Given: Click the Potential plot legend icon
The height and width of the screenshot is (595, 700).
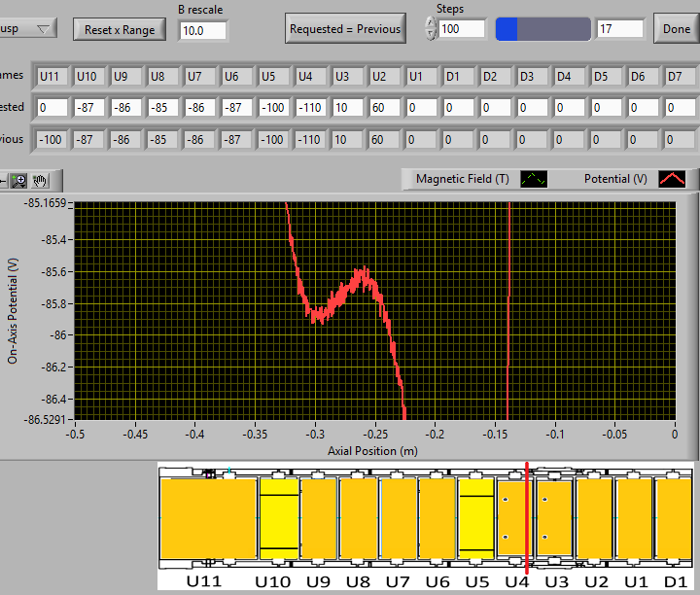Looking at the screenshot, I should tap(672, 179).
